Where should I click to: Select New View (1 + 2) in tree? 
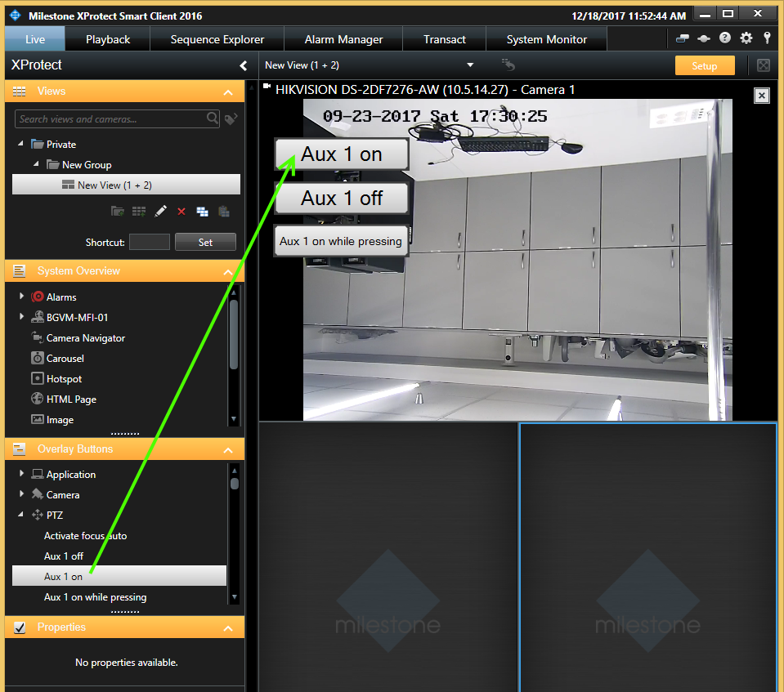tap(126, 185)
